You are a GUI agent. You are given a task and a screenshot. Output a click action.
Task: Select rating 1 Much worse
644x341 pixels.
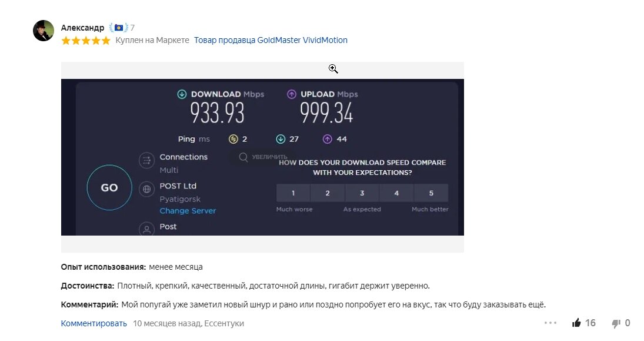click(293, 193)
